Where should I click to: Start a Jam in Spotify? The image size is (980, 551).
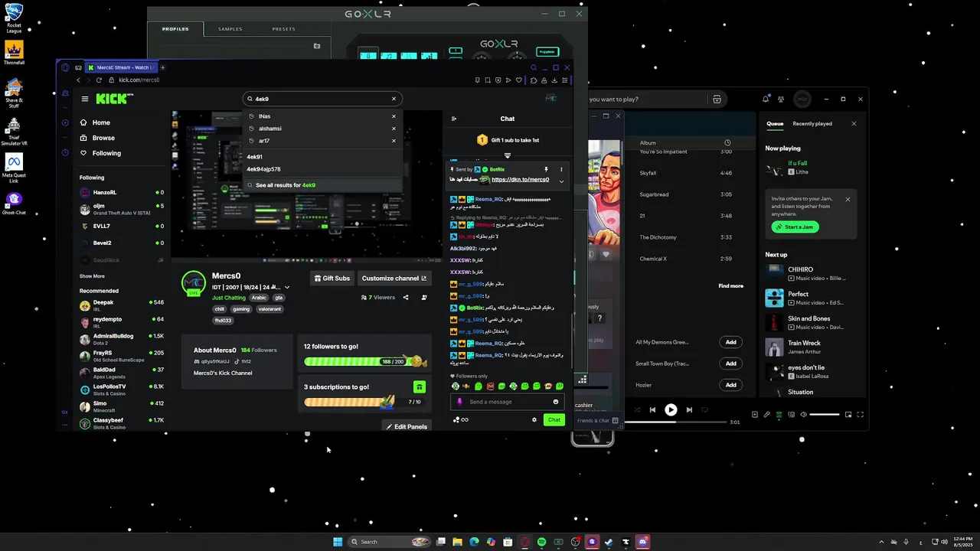click(x=795, y=227)
